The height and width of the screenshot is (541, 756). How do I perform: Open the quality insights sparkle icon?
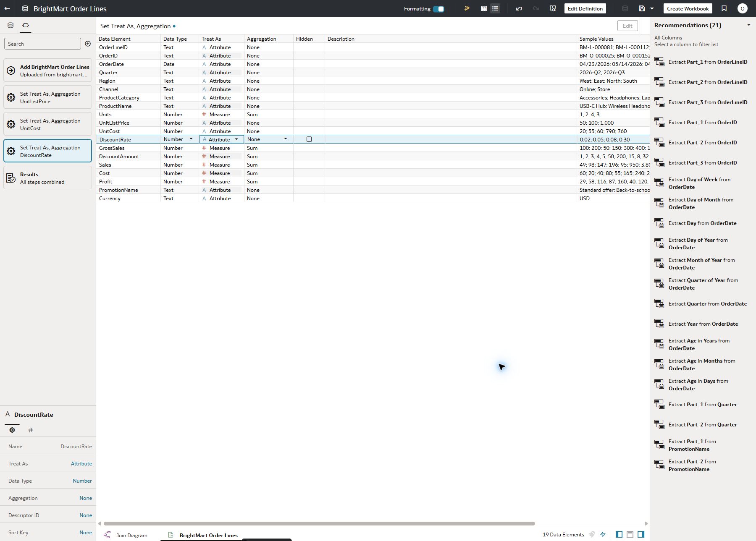(467, 8)
